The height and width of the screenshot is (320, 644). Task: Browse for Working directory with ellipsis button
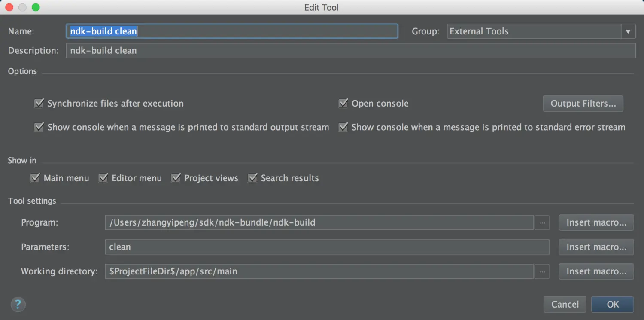pos(542,271)
